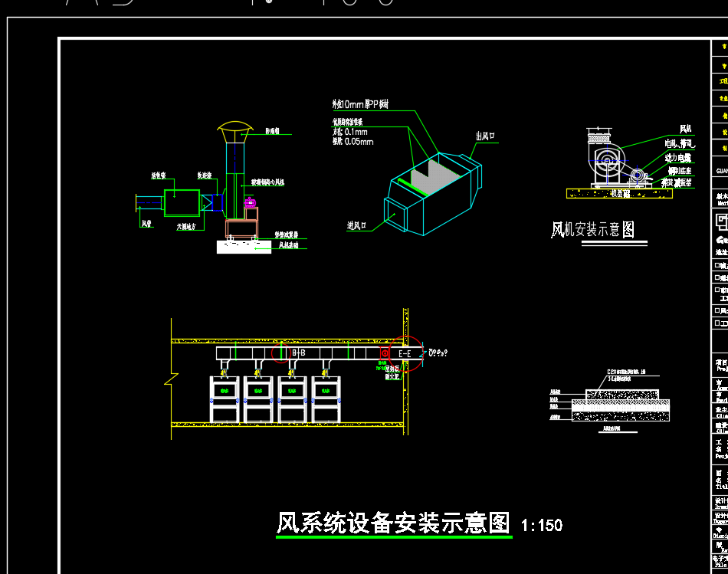Click the first checkbox in title block
This screenshot has height=574, width=728.
pyautogui.click(x=717, y=266)
